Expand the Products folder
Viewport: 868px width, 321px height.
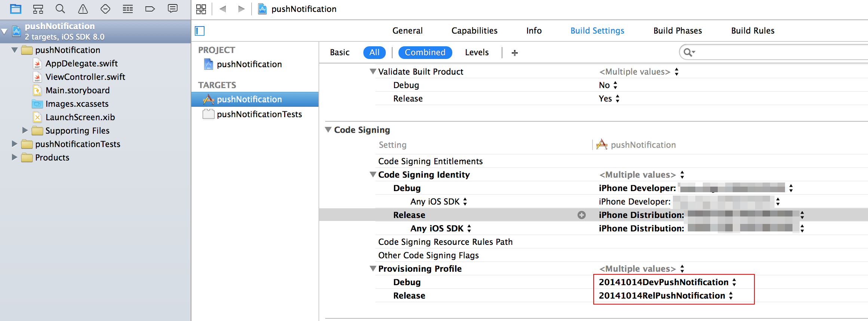15,157
